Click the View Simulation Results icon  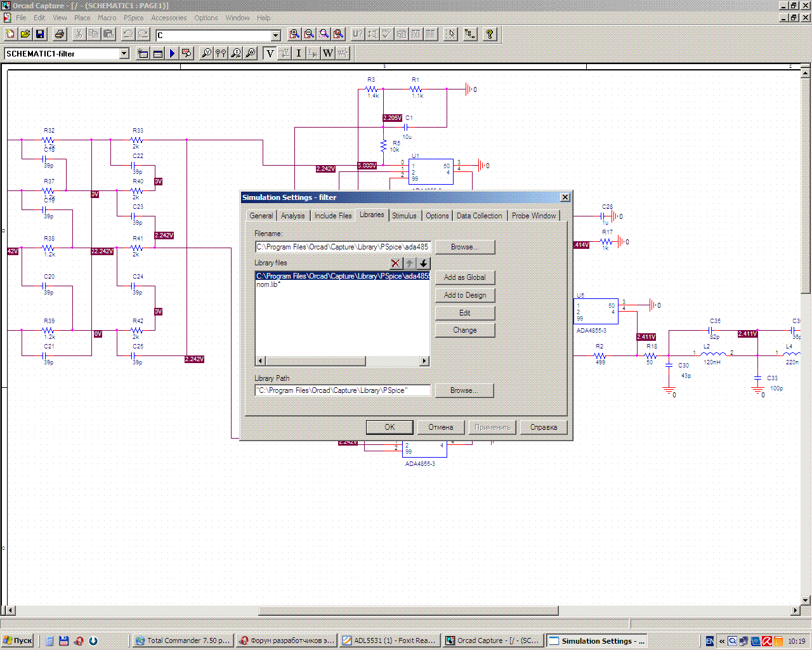187,53
